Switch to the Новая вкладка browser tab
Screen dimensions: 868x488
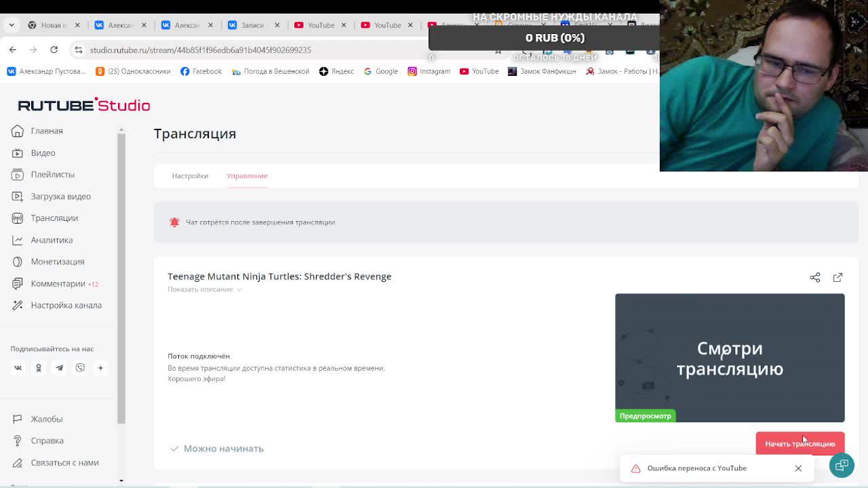(53, 25)
